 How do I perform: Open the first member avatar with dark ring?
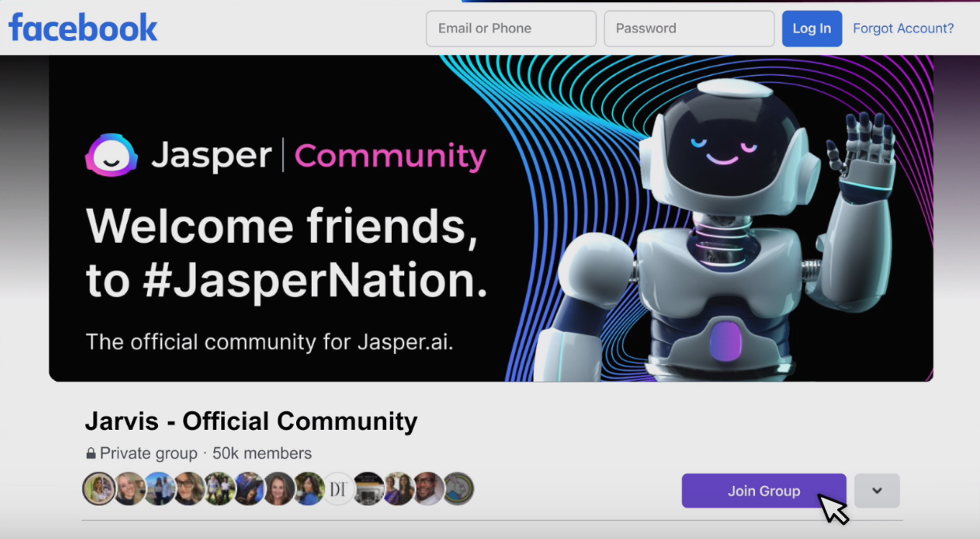(x=99, y=488)
